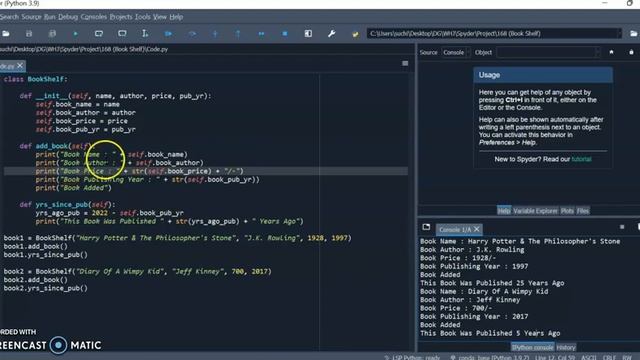Switch to the Help pane tab
This screenshot has width=640, height=360.
[x=504, y=211]
